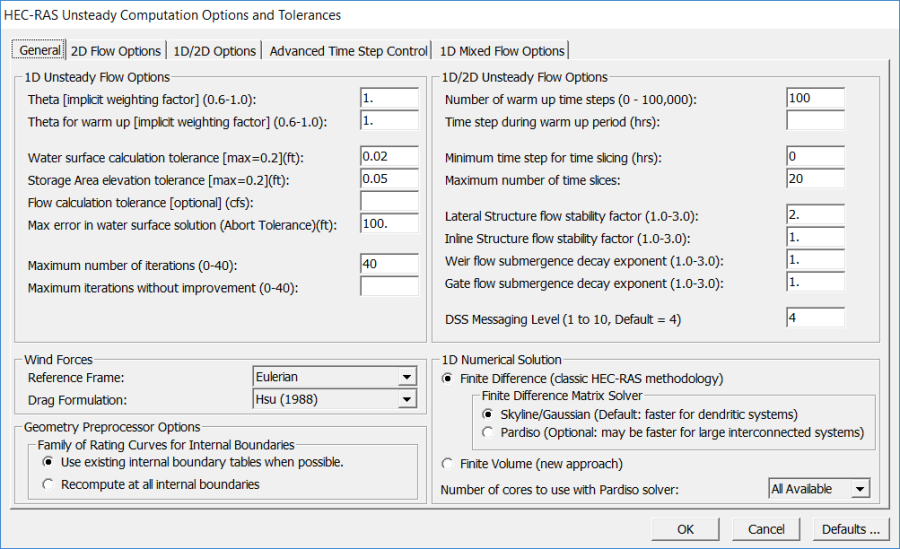Open the 1D/2D Options tab
The image size is (900, 549).
point(214,51)
